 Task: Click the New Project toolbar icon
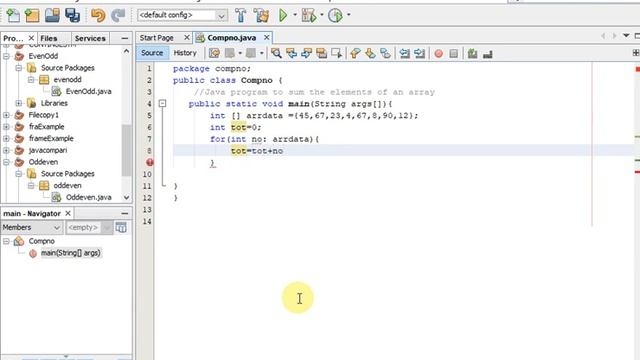click(32, 16)
